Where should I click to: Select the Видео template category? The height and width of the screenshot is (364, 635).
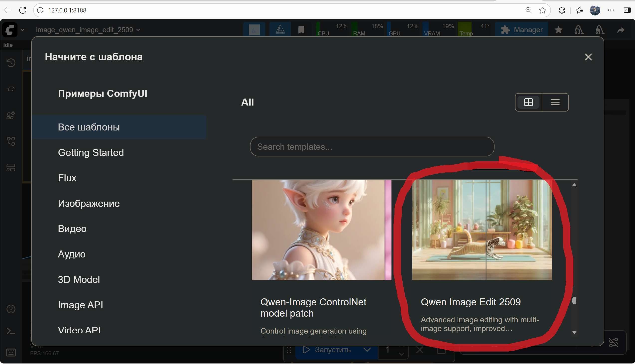click(72, 229)
